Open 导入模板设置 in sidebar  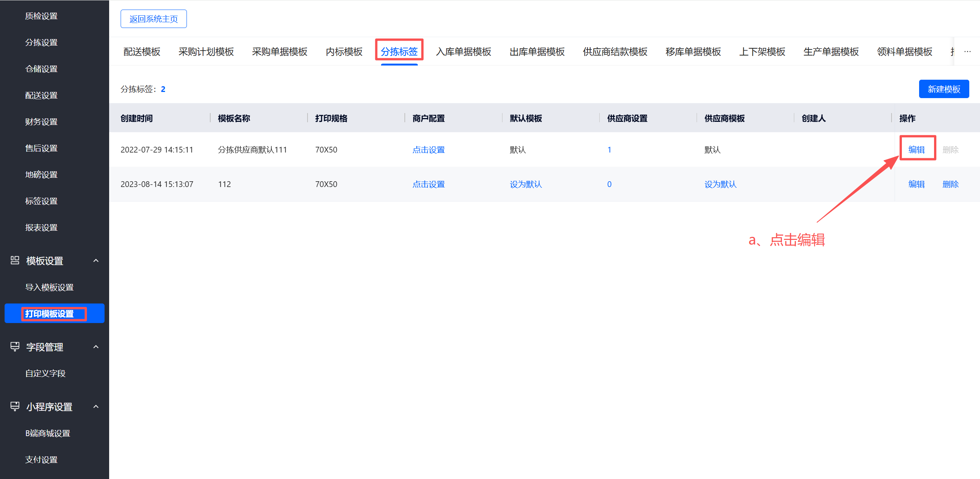[49, 287]
